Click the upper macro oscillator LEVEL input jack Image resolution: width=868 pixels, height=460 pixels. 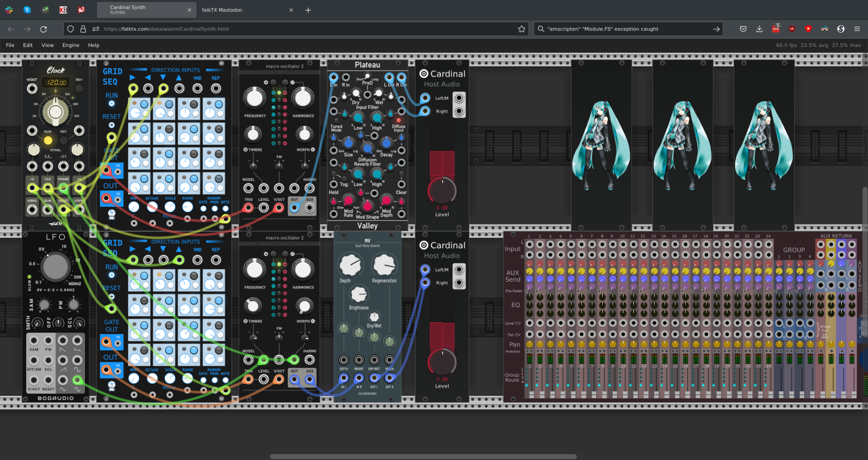pos(264,208)
